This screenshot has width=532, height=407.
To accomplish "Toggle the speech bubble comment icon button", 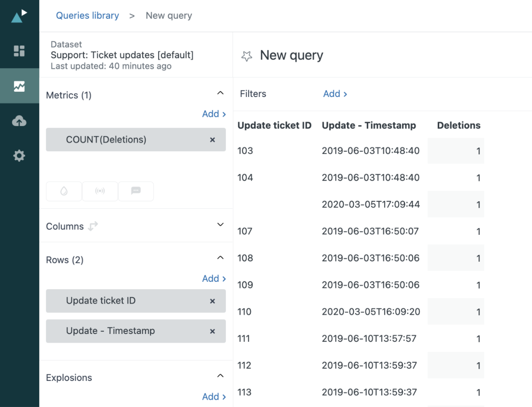I will pos(136,191).
